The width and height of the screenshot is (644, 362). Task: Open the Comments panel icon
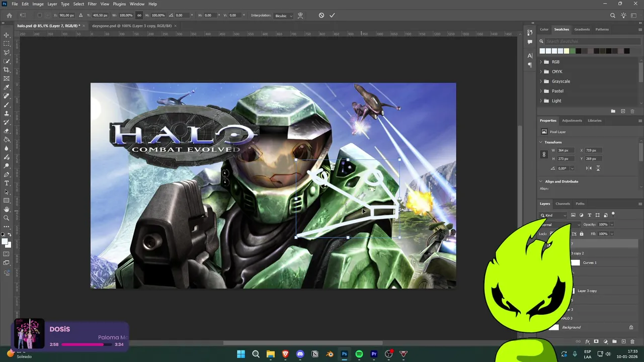point(530,42)
